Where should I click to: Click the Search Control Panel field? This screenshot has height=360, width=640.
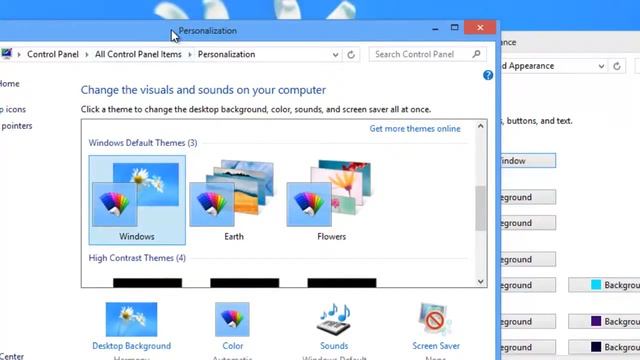427,54
